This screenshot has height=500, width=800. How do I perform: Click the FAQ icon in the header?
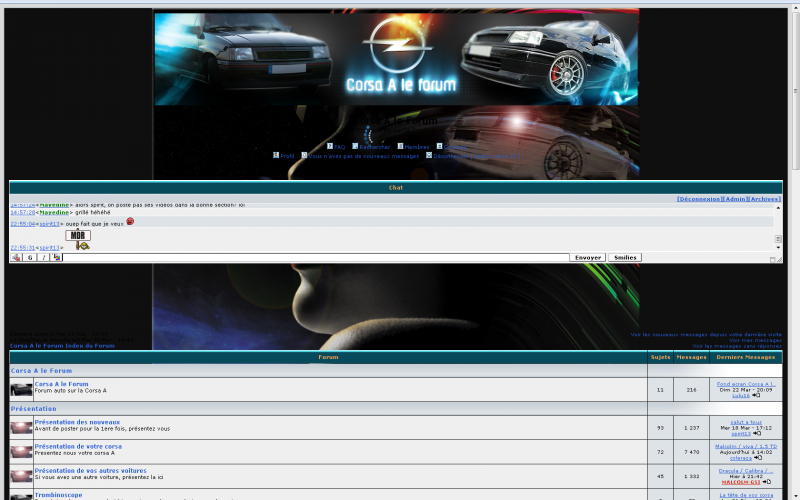pyautogui.click(x=330, y=146)
